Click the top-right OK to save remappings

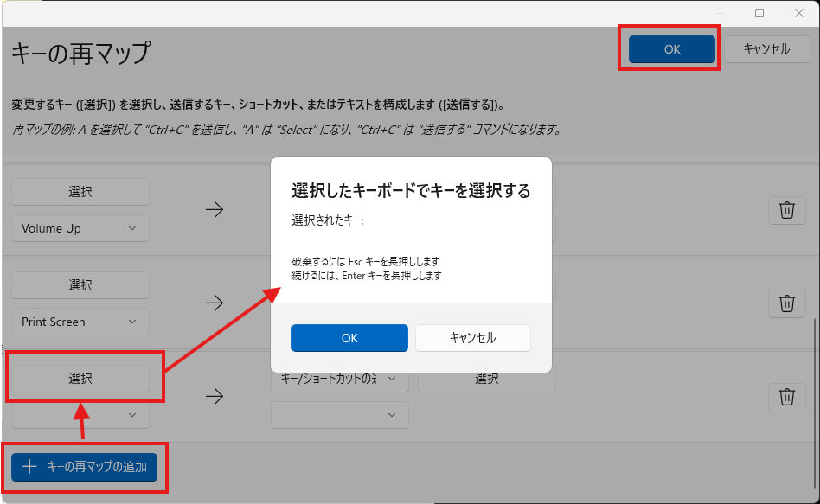coord(672,49)
